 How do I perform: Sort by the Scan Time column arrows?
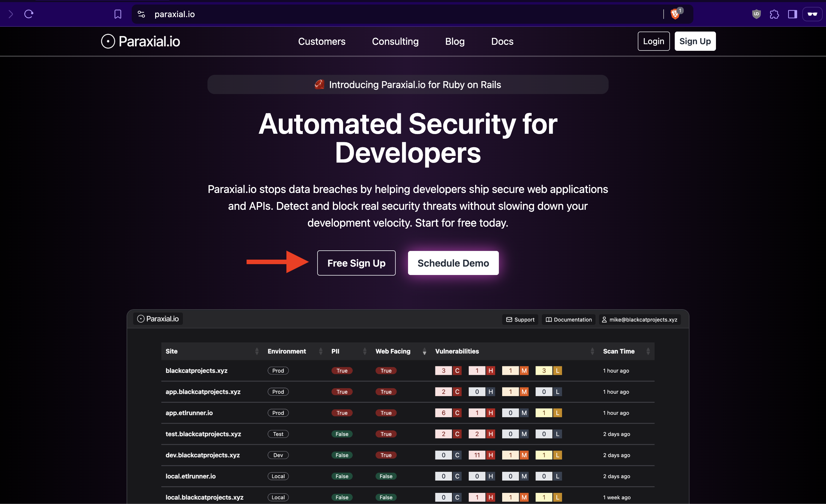[648, 351]
